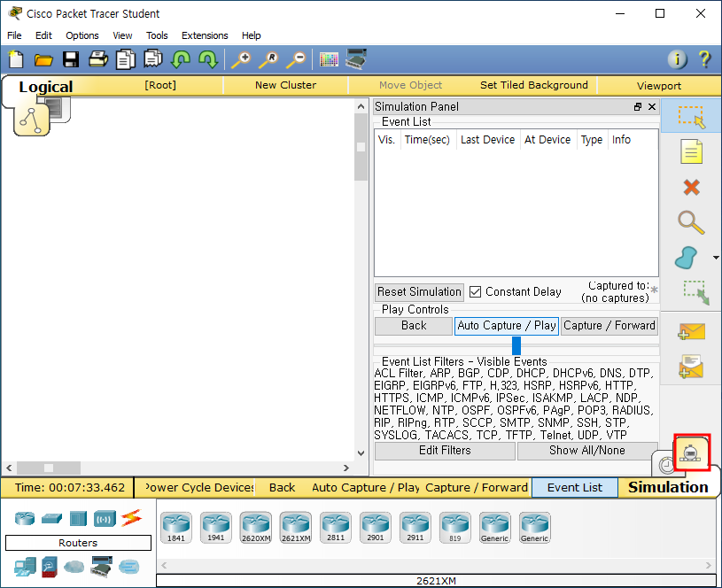Open the Edit menu

[43, 35]
